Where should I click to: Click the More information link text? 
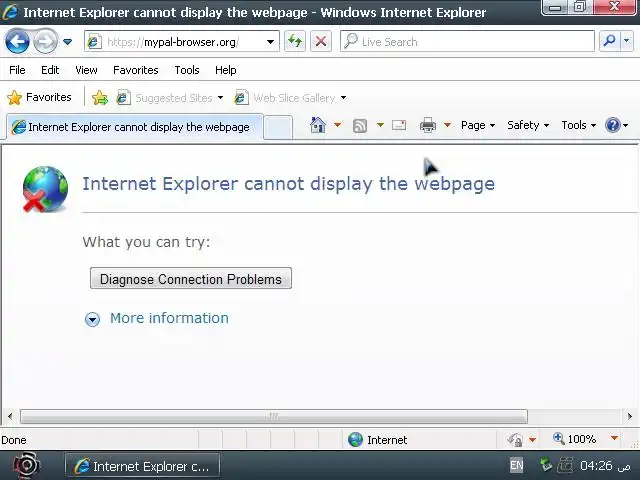tap(169, 318)
